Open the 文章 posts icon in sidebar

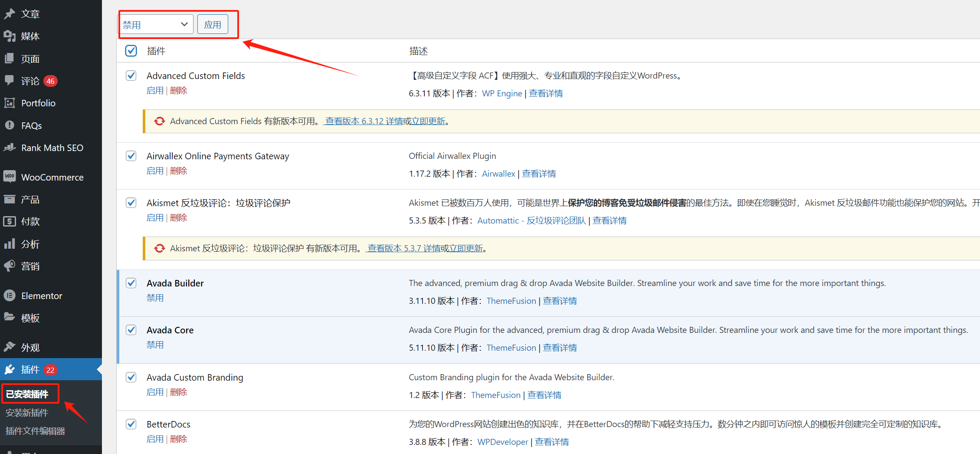pos(10,13)
